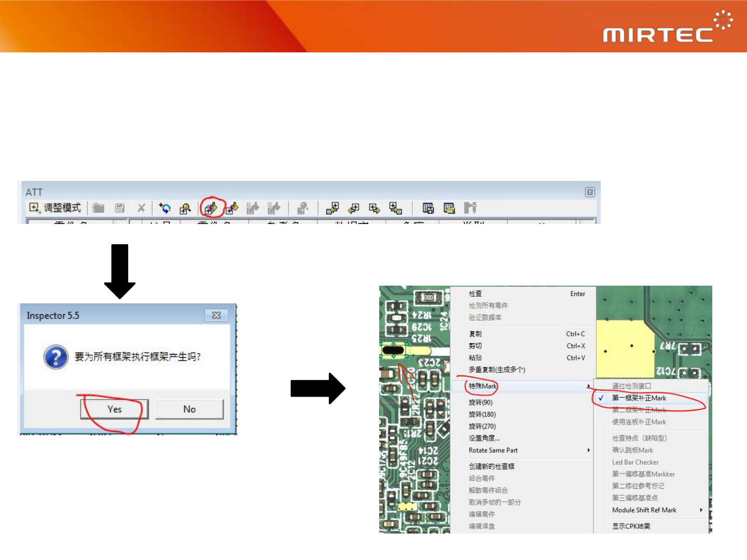
Task: Click Yes in the Inspector 5.5 dialog
Action: pyautogui.click(x=115, y=409)
